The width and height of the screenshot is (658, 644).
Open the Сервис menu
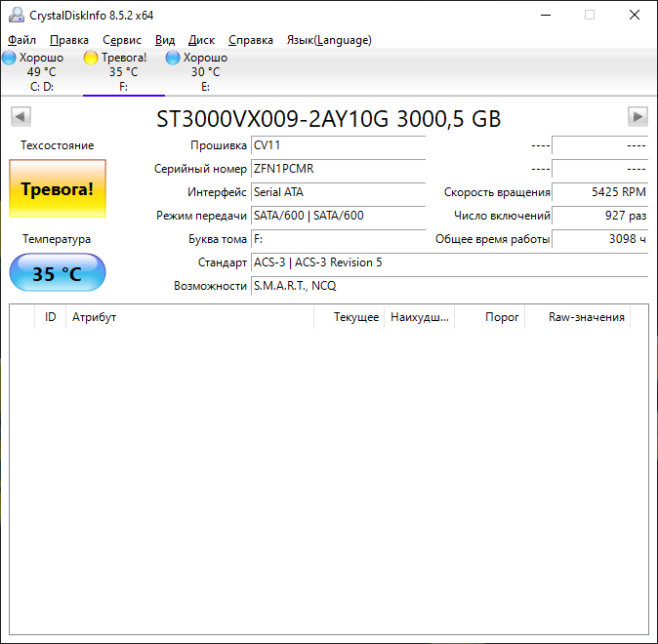122,40
